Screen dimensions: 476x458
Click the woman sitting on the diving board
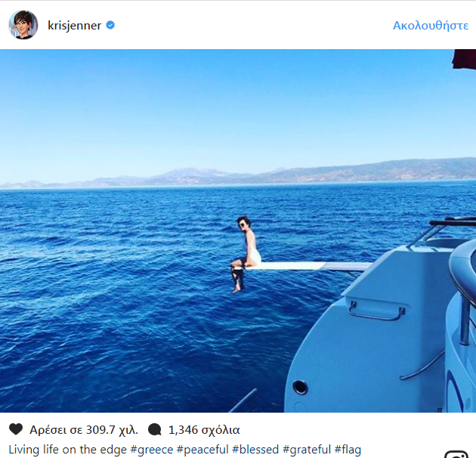245,254
